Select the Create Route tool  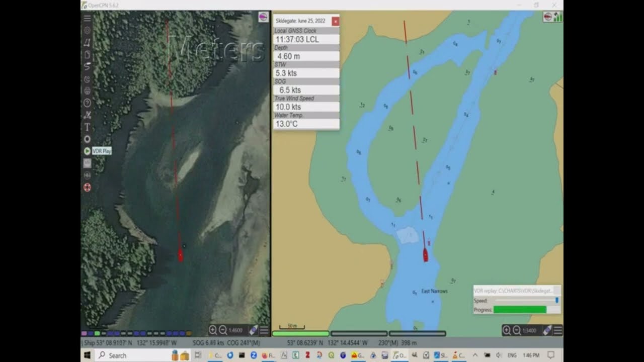click(x=87, y=42)
